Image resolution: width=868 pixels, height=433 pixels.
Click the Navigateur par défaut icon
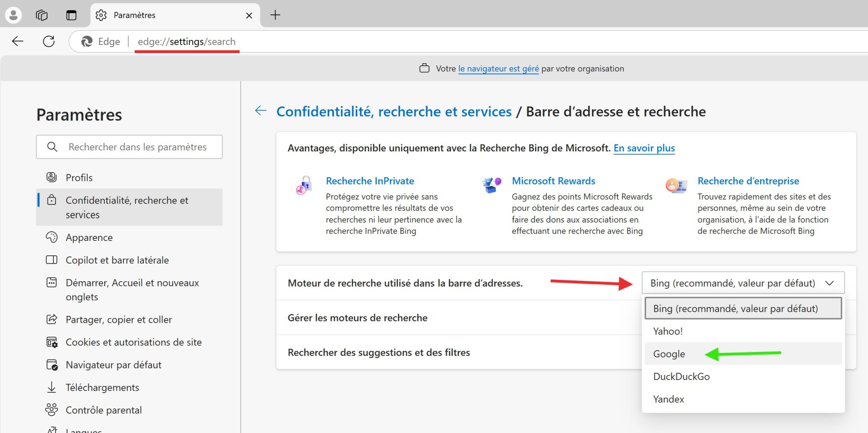52,365
